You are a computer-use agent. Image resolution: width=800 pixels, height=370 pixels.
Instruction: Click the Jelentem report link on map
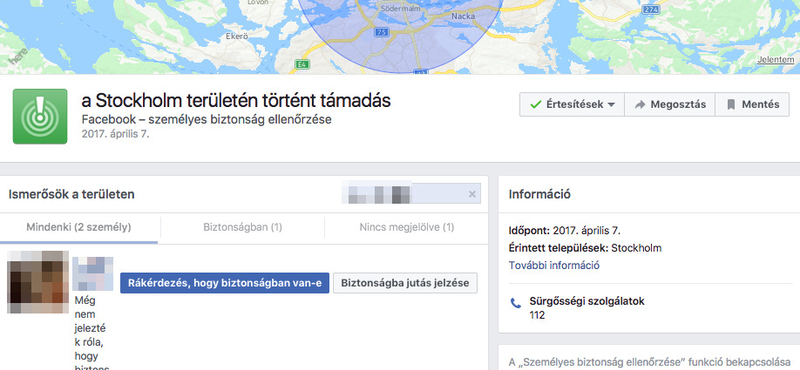click(776, 59)
